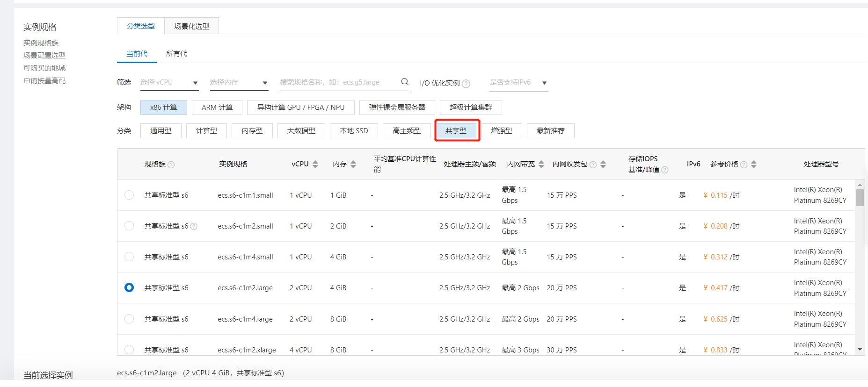Select 异构计算 GPU / FPGA / NPU
868x387 pixels.
tap(301, 107)
